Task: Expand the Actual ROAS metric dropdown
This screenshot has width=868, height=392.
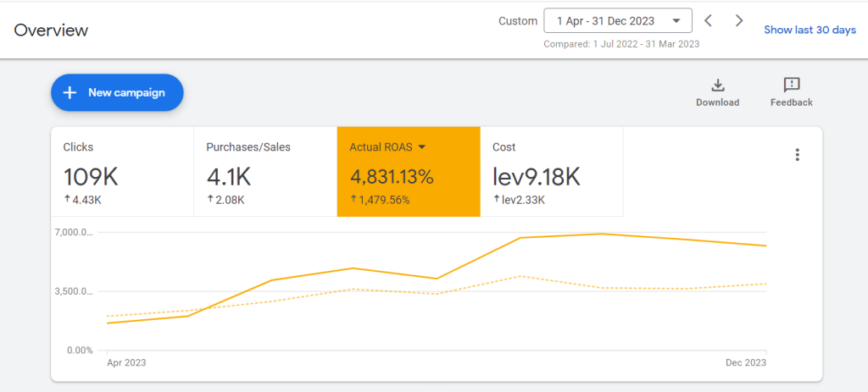Action: pyautogui.click(x=422, y=147)
